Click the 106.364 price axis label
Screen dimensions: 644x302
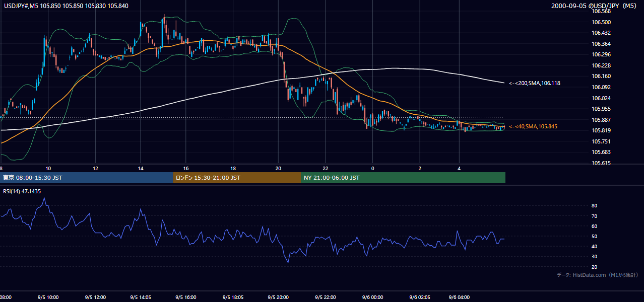coord(601,44)
